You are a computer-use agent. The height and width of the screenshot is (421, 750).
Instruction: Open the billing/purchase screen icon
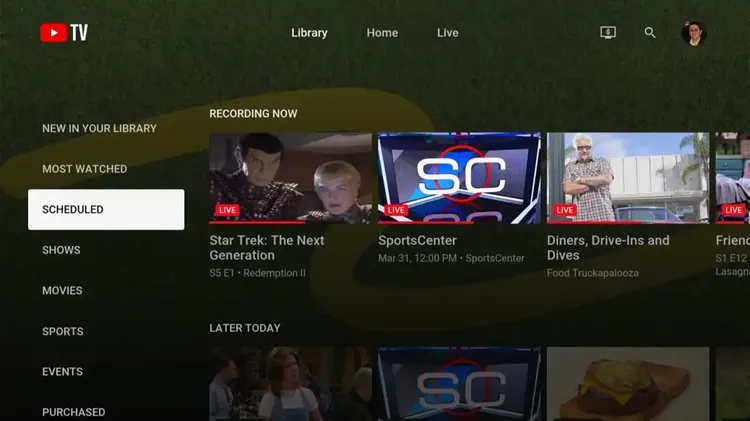click(x=608, y=33)
